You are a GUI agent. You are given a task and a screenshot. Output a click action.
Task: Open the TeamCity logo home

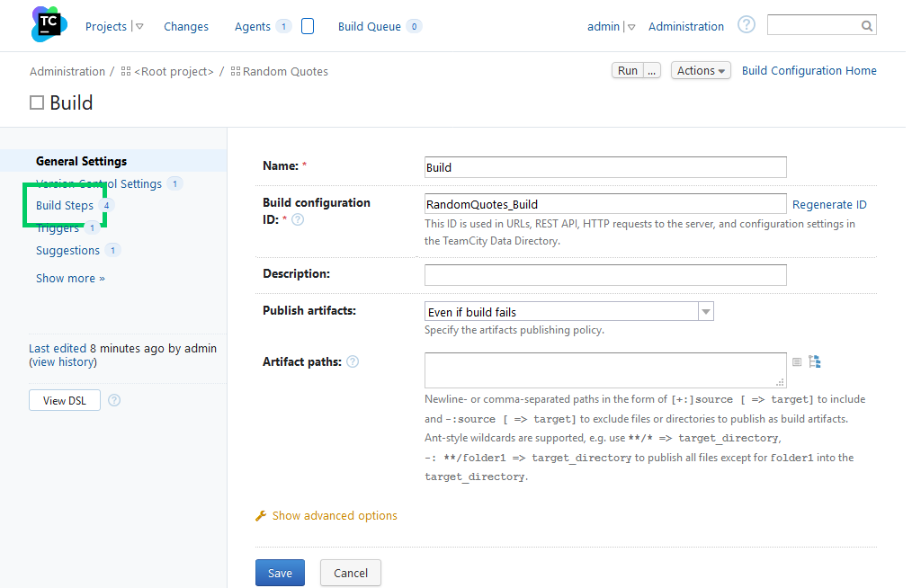pyautogui.click(x=49, y=24)
